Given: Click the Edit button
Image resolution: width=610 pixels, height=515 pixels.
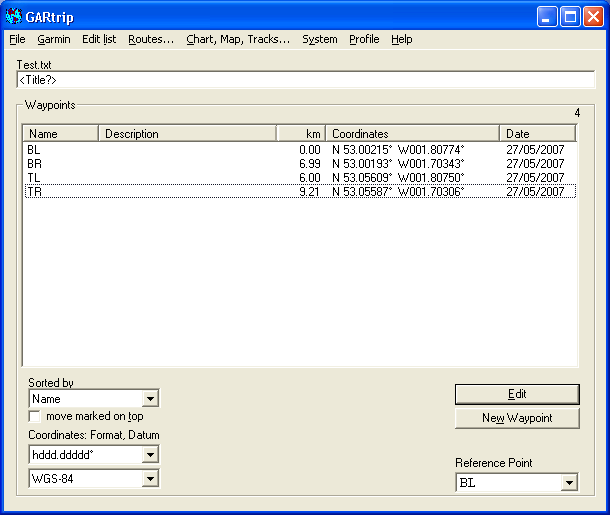Looking at the screenshot, I should (x=517, y=394).
